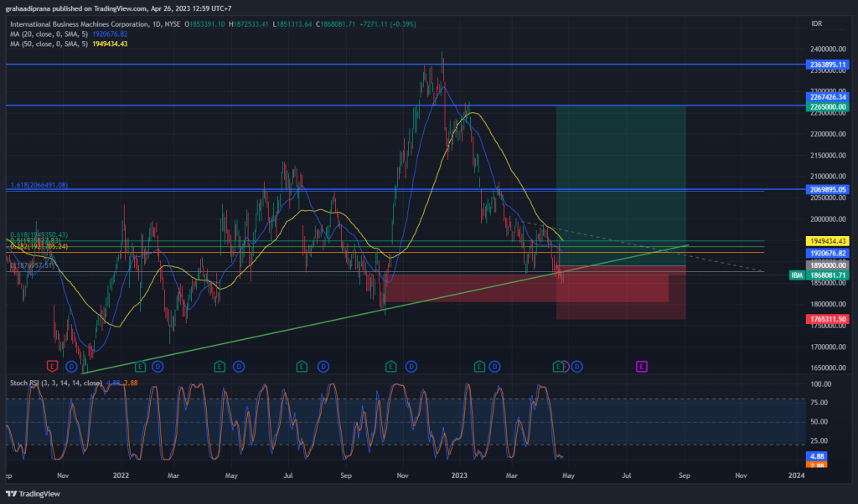The height and width of the screenshot is (504, 858).
Task: Click the 2023 label on time axis
Action: tap(459, 476)
